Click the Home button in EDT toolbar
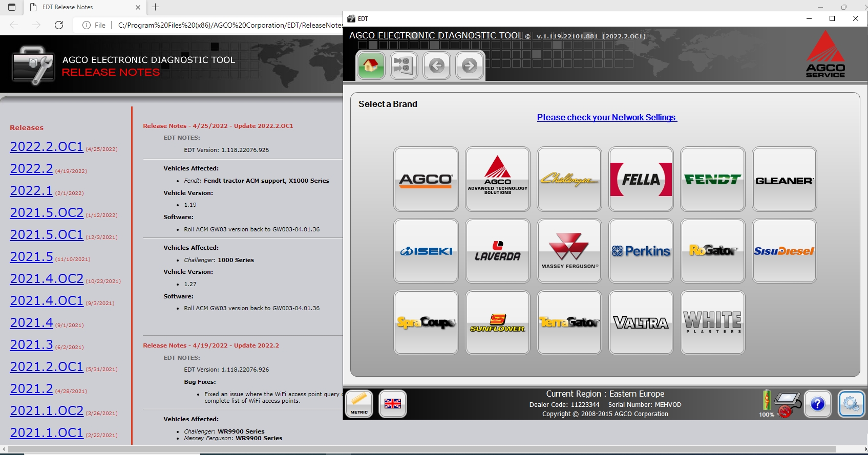This screenshot has height=455, width=868. (x=371, y=66)
